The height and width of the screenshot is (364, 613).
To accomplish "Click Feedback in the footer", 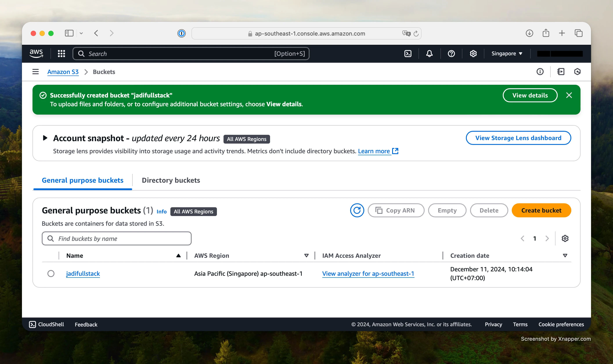I will click(x=86, y=324).
